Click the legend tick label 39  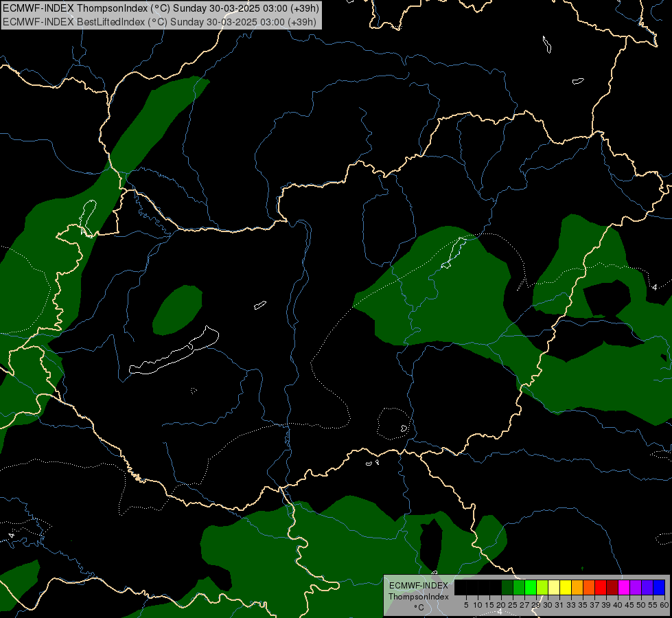point(606,605)
